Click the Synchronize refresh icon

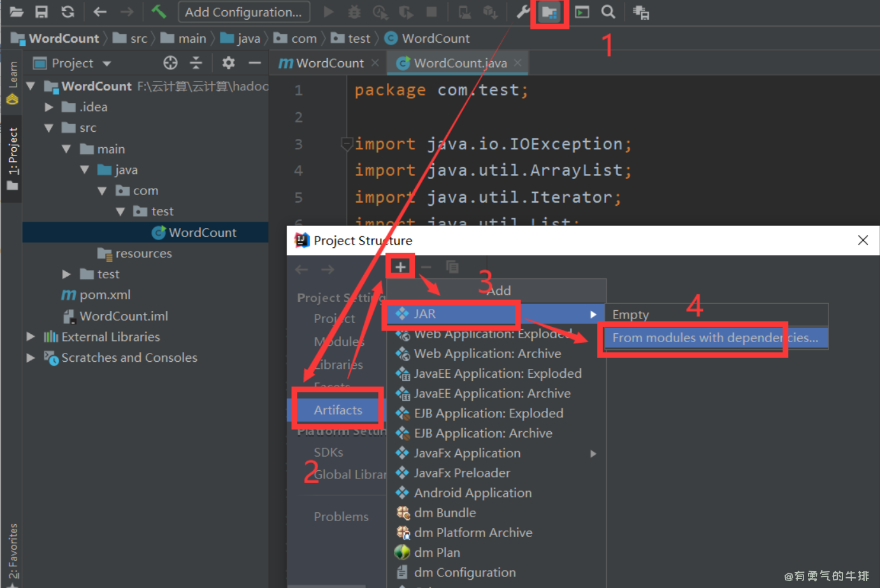[68, 12]
